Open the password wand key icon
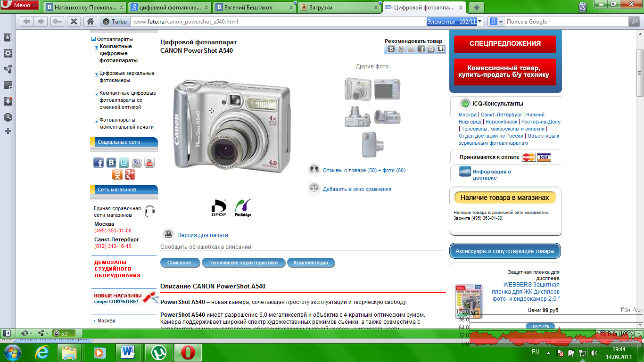644x362 pixels. point(57,22)
